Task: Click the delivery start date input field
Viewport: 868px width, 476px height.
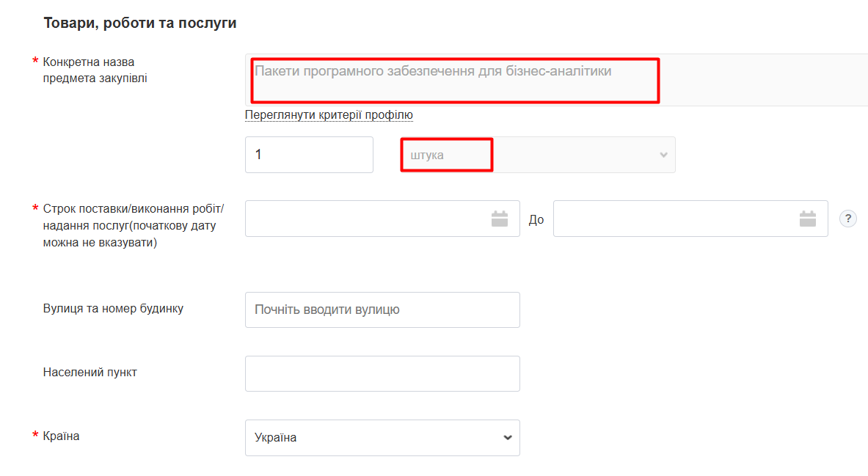Action: pos(367,219)
